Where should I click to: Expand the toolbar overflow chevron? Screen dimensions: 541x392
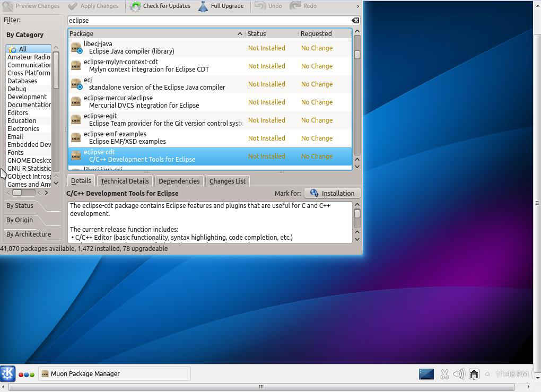point(357,6)
